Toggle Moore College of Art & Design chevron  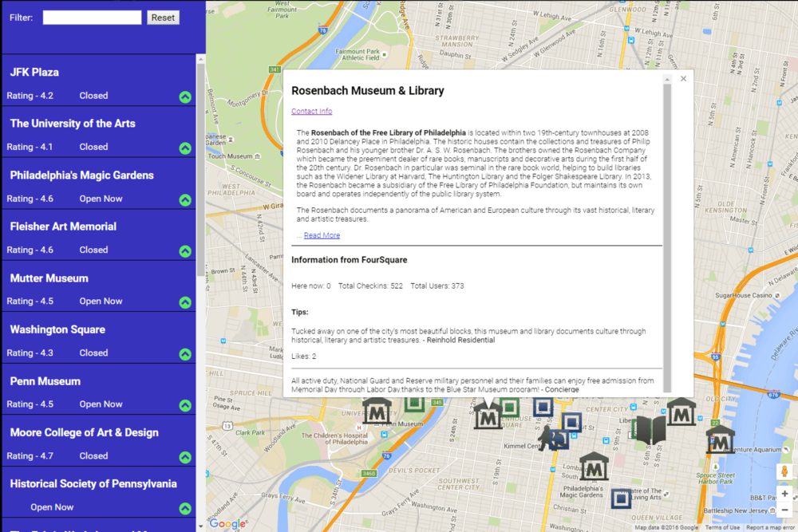coord(185,457)
